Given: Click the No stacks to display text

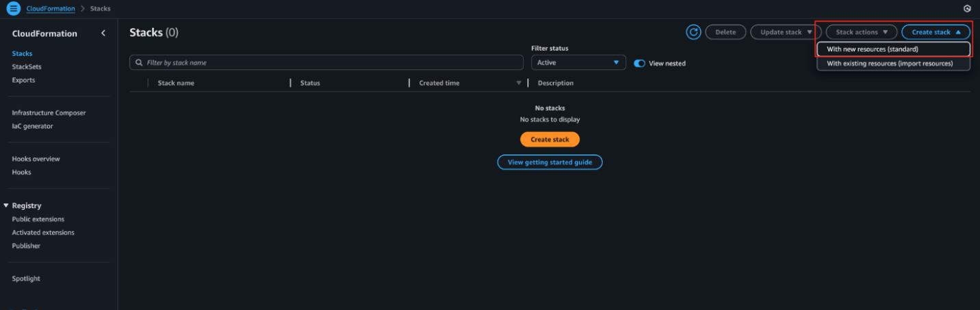Looking at the screenshot, I should pos(550,120).
